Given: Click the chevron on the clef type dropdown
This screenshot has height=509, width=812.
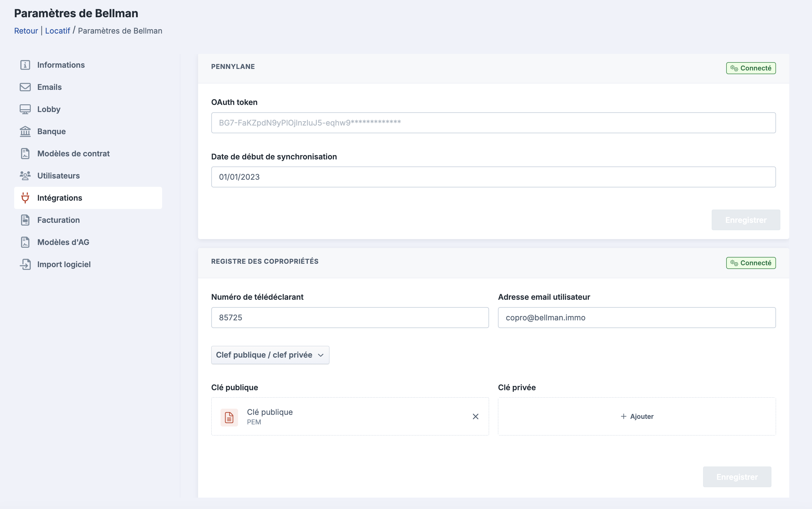Looking at the screenshot, I should [320, 355].
